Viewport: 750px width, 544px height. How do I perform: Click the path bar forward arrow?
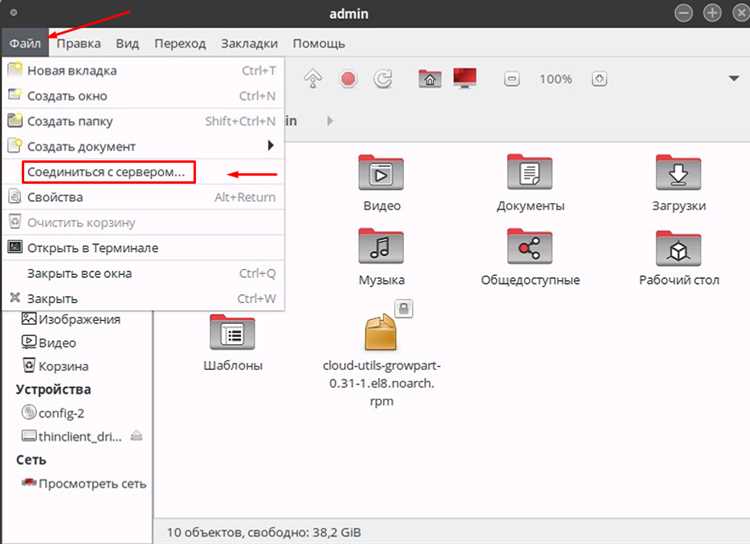[x=330, y=121]
